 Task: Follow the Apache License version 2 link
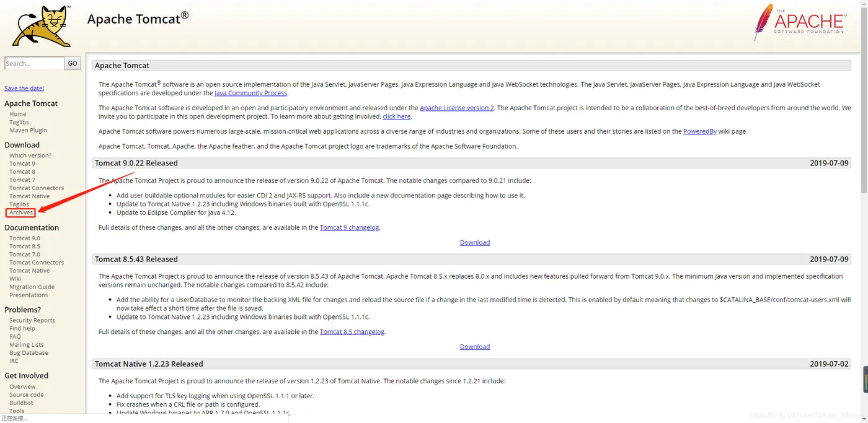(457, 108)
